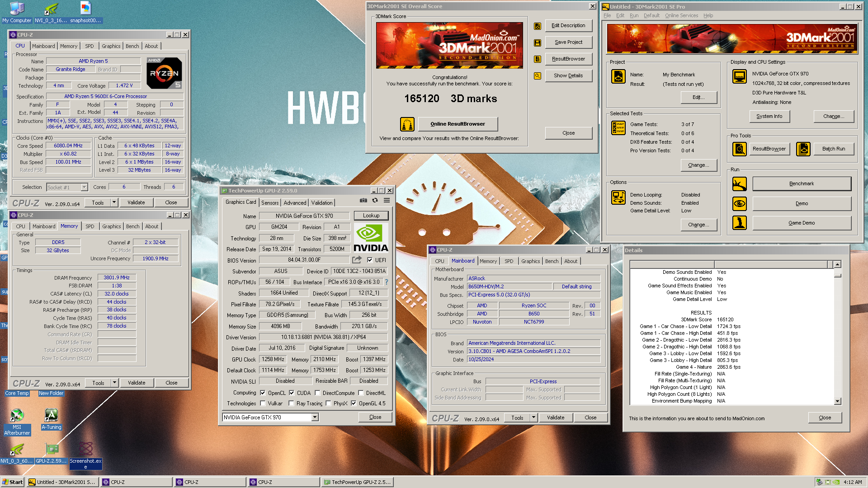Click Change button under Selected Tests
The width and height of the screenshot is (868, 488).
click(698, 165)
